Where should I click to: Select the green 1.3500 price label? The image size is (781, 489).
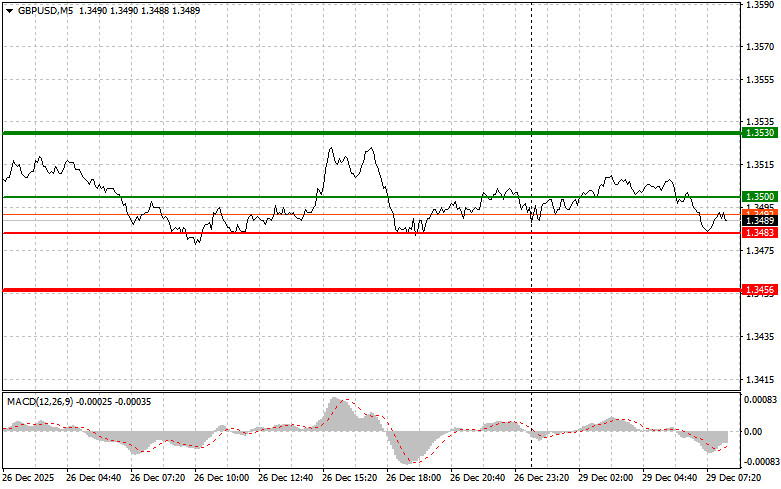(x=760, y=197)
